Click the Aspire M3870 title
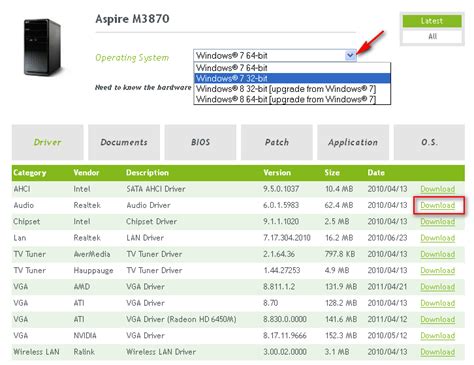Viewport: 474px width, 365px height. point(132,19)
